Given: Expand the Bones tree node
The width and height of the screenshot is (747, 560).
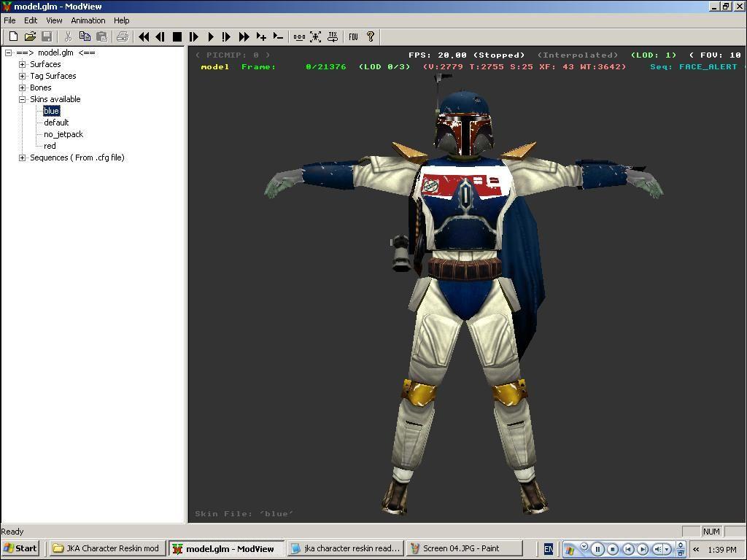Looking at the screenshot, I should (x=23, y=87).
